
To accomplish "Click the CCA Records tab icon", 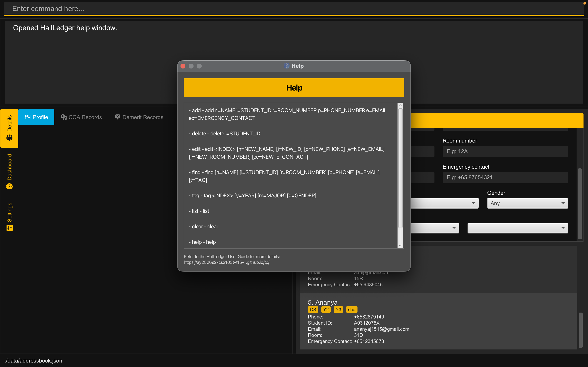I will (x=63, y=117).
